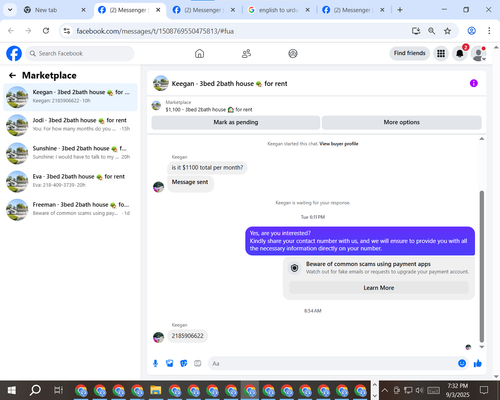Open the emoji picker in message box
Screen dimensions: 500x400
(462, 363)
